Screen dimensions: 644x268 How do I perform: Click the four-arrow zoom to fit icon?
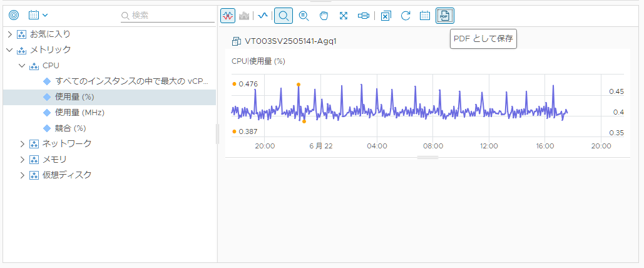tap(344, 16)
